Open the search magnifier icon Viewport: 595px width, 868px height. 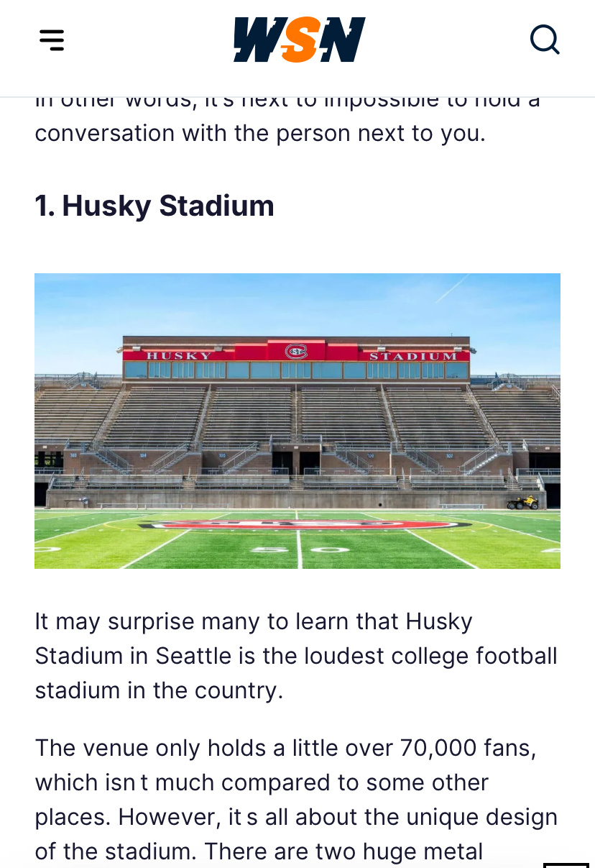545,40
